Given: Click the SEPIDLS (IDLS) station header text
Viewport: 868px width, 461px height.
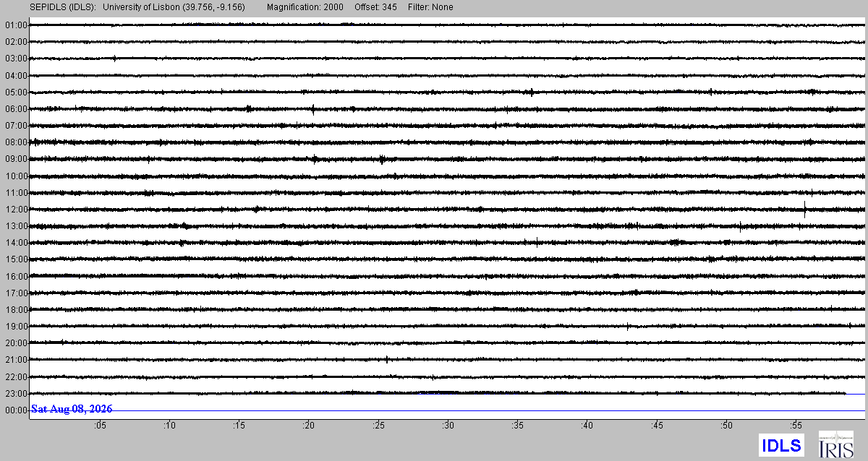Looking at the screenshot, I should (62, 7).
